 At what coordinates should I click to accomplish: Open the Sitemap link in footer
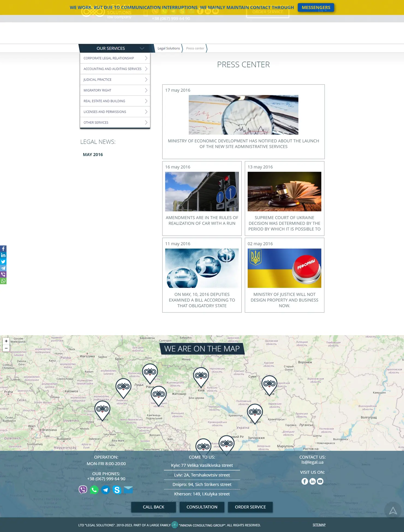click(x=319, y=525)
